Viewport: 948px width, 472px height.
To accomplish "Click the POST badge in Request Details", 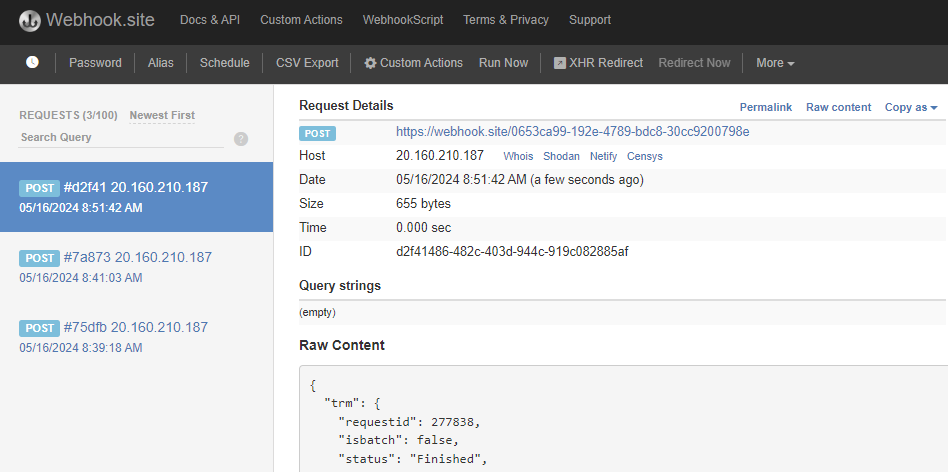I will click(318, 132).
